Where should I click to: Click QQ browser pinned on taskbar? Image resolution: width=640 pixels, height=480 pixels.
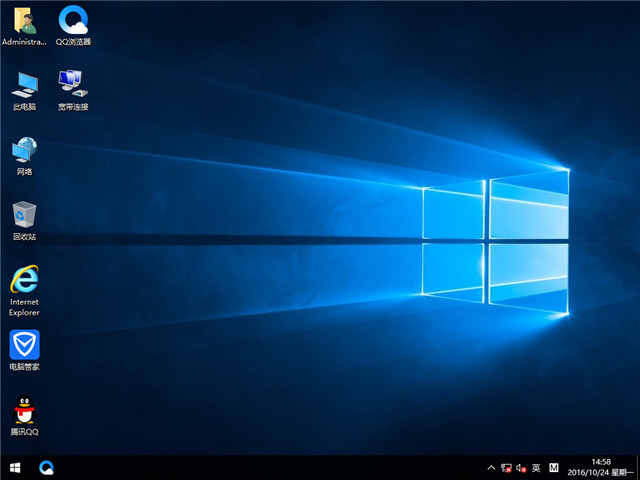(x=46, y=467)
